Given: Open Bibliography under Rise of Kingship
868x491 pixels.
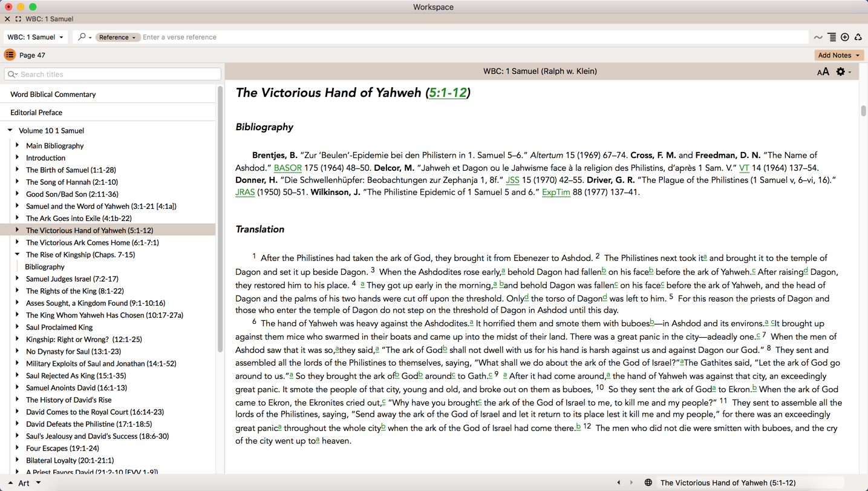Looking at the screenshot, I should (x=45, y=267).
